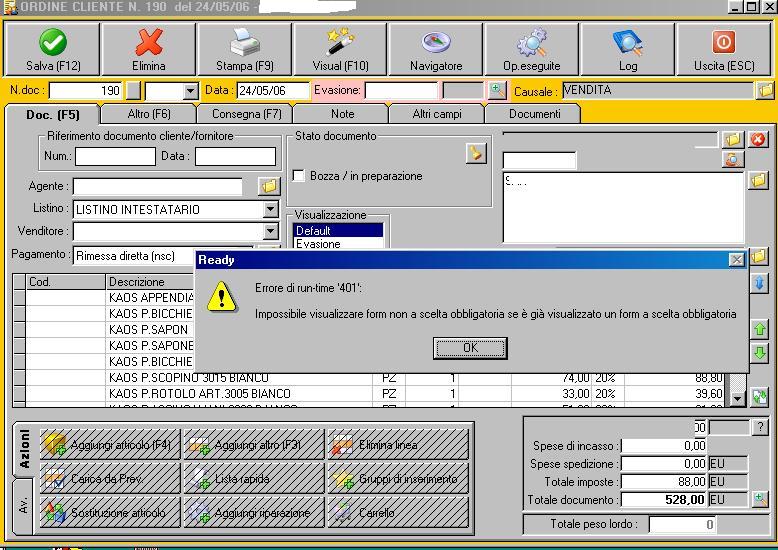Click Gruppi di inserimento button
Image resolution: width=778 pixels, height=550 pixels.
click(x=398, y=478)
